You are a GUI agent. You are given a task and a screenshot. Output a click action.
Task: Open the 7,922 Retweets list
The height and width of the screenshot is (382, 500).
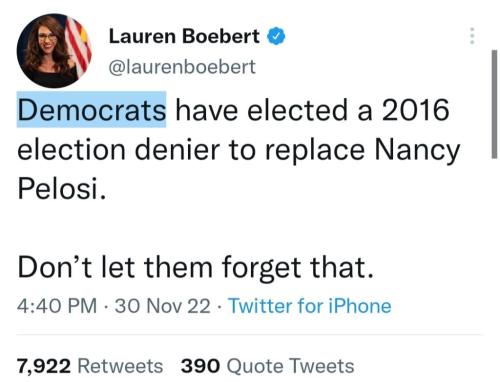(90, 366)
